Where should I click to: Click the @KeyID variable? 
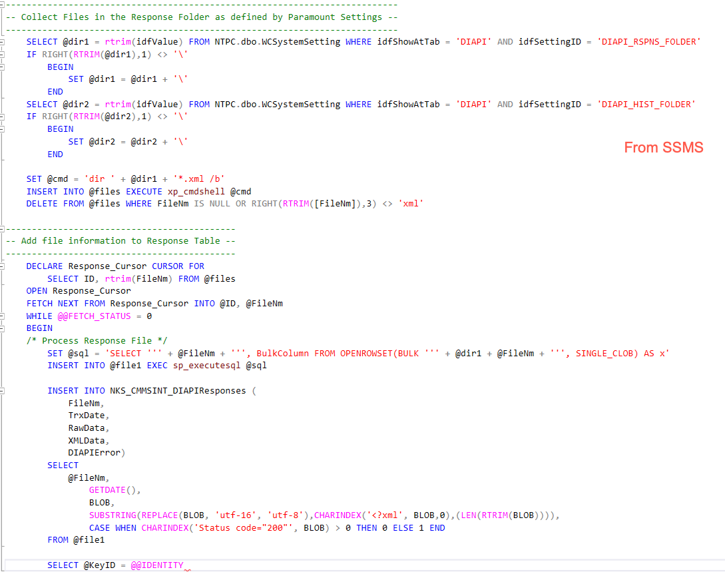(x=99, y=565)
